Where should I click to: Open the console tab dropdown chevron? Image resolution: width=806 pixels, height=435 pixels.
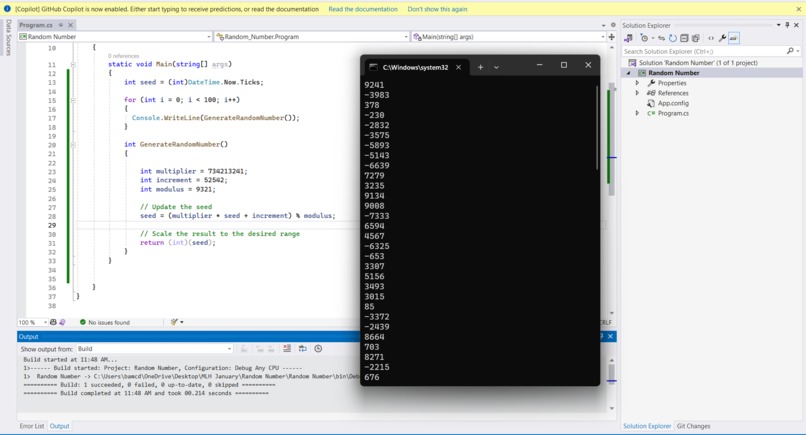tap(496, 67)
